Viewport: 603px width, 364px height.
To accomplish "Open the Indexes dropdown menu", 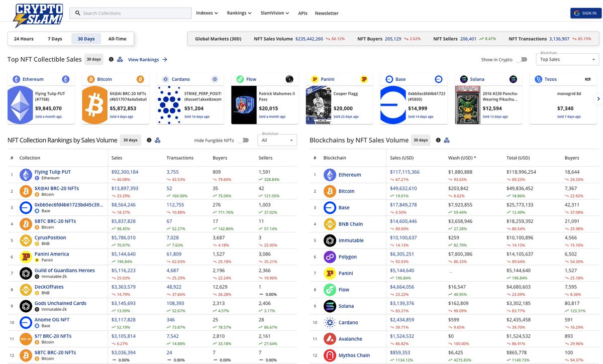I will pyautogui.click(x=207, y=13).
